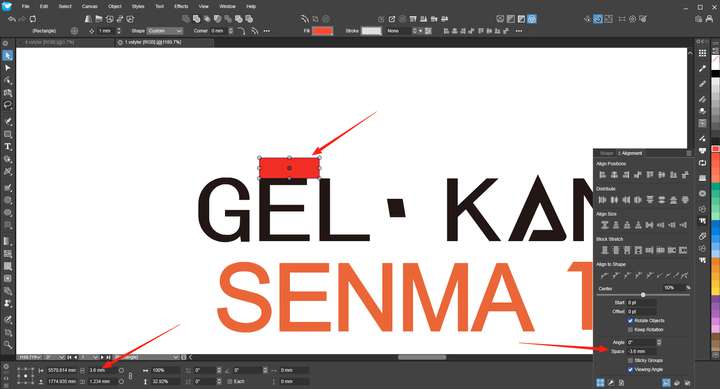720x389 pixels.
Task: Open the Shape Custom dropdown
Action: [x=165, y=31]
